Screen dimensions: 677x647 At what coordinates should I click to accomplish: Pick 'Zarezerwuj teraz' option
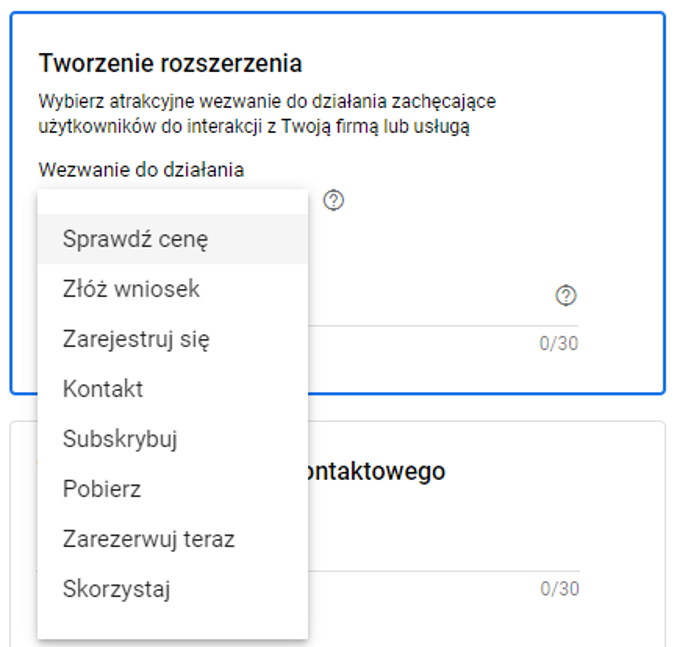(148, 539)
